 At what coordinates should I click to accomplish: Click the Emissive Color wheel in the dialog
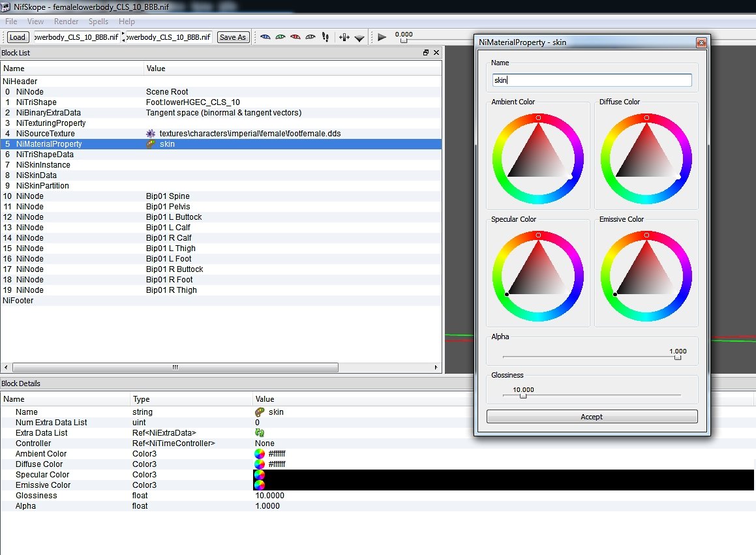(646, 277)
